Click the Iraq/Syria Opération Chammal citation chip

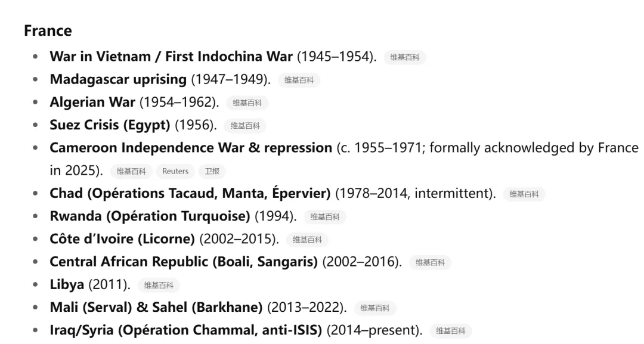[x=451, y=331]
